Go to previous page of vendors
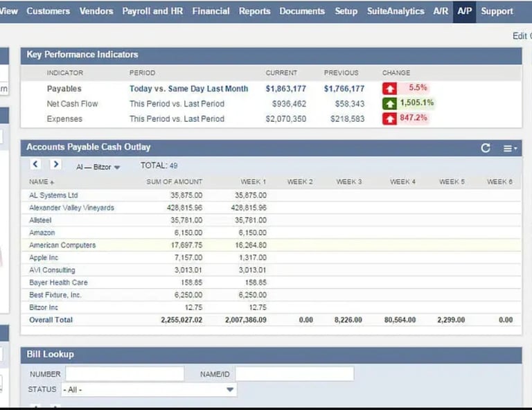Viewport: 532px width, 410px height. coord(35,164)
